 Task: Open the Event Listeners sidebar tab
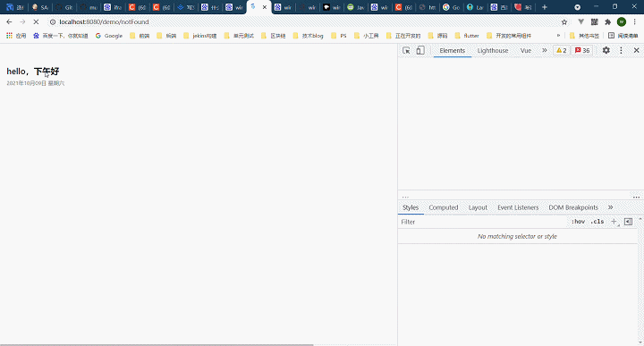coord(518,207)
